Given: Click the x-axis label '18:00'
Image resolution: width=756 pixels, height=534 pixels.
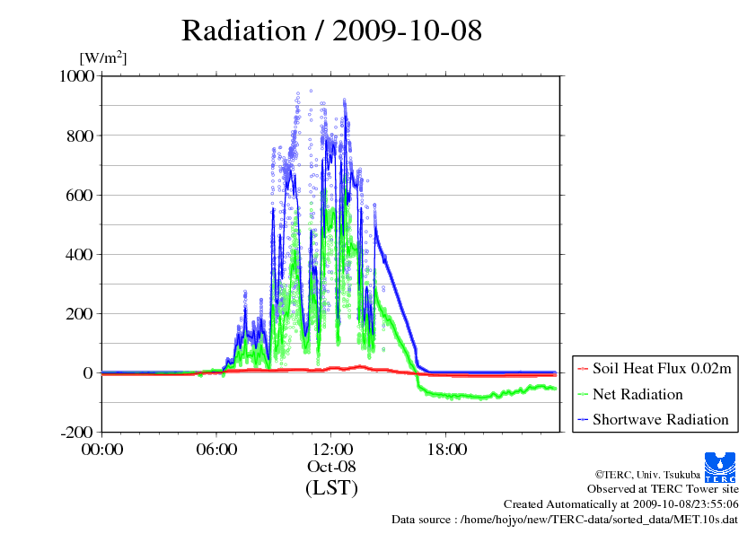Looking at the screenshot, I should pyautogui.click(x=447, y=450).
